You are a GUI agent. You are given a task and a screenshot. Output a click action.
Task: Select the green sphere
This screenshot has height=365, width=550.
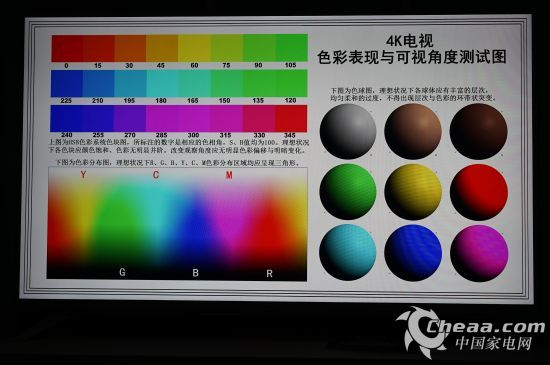tap(348, 192)
